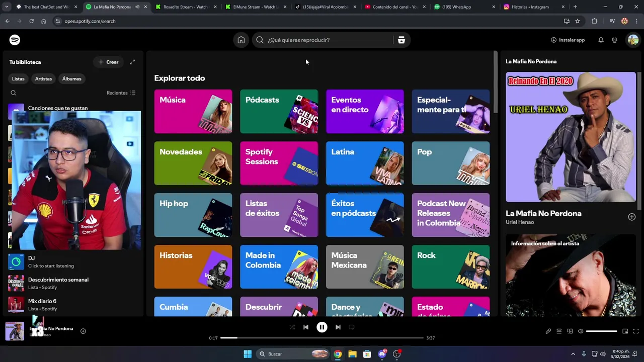Click Instalar app
Image resolution: width=644 pixels, height=362 pixels.
[x=568, y=40]
